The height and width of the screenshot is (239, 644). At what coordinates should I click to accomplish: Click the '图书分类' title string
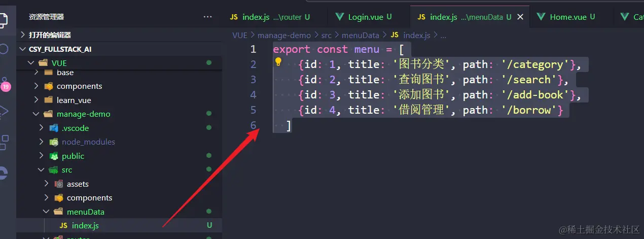(x=422, y=64)
